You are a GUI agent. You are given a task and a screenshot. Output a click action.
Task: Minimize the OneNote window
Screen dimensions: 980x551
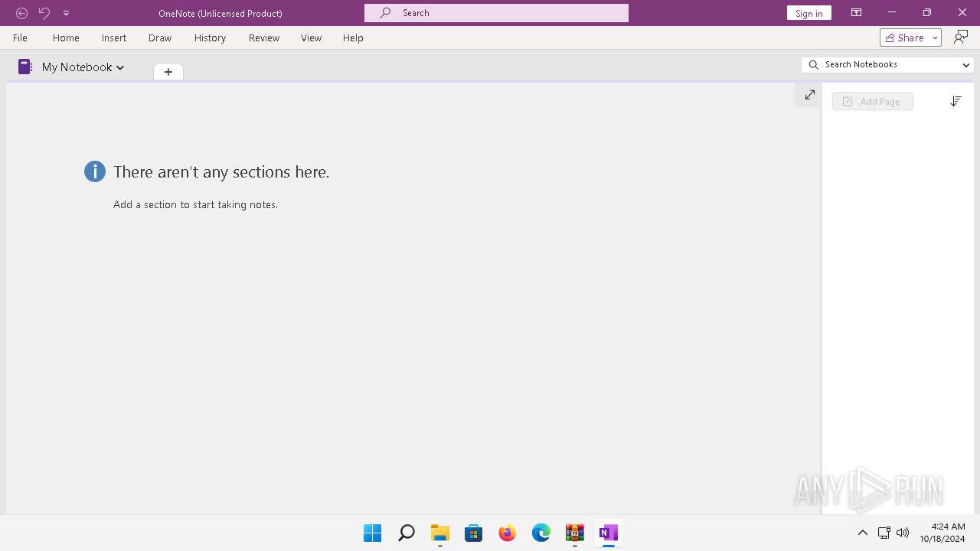[x=892, y=13]
